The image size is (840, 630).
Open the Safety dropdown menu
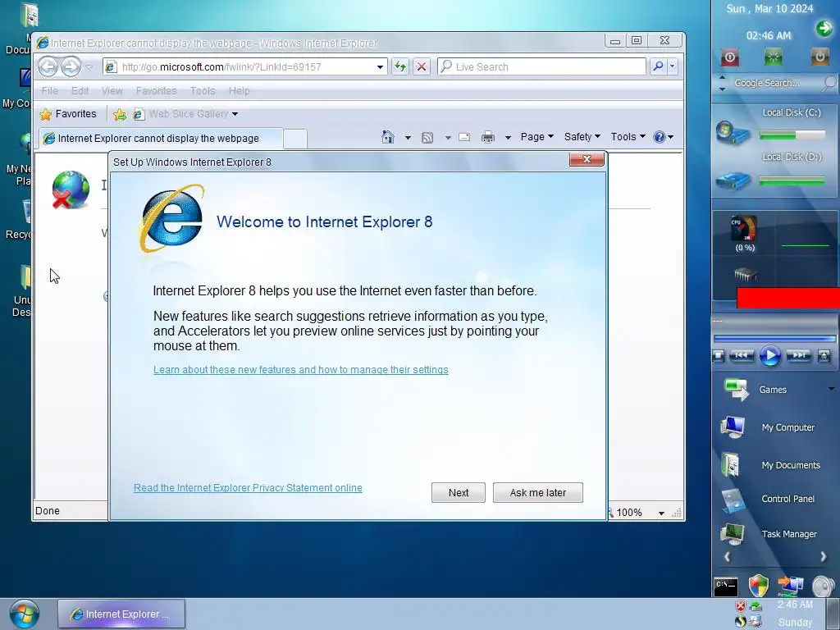(582, 137)
